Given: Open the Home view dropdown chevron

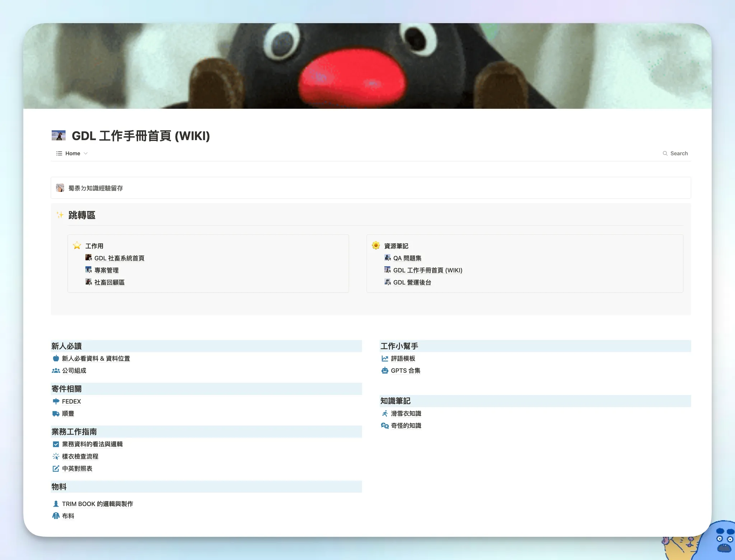Looking at the screenshot, I should 86,154.
